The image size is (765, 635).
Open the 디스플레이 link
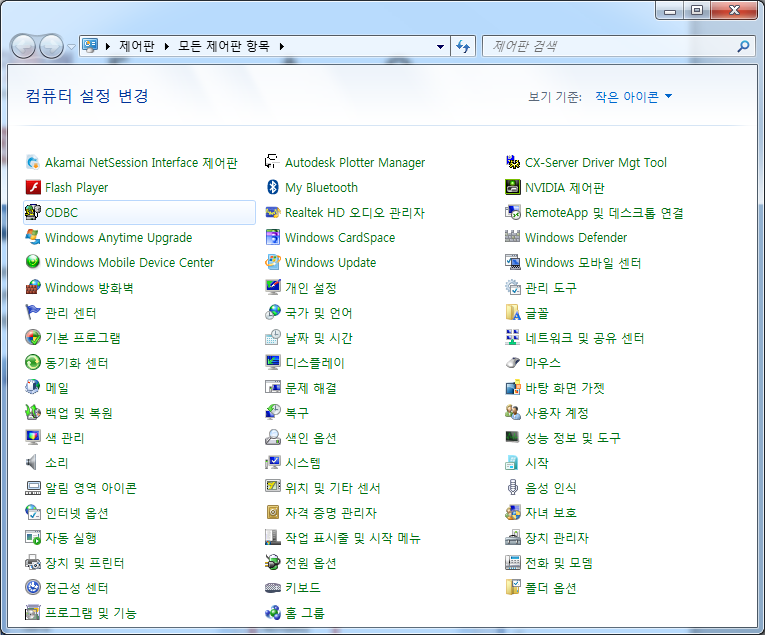[x=315, y=362]
